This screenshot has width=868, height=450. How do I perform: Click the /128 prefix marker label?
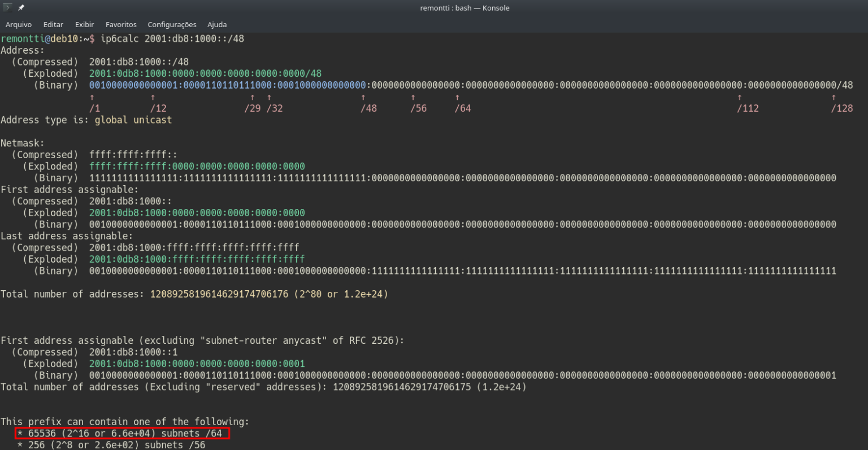coord(841,108)
